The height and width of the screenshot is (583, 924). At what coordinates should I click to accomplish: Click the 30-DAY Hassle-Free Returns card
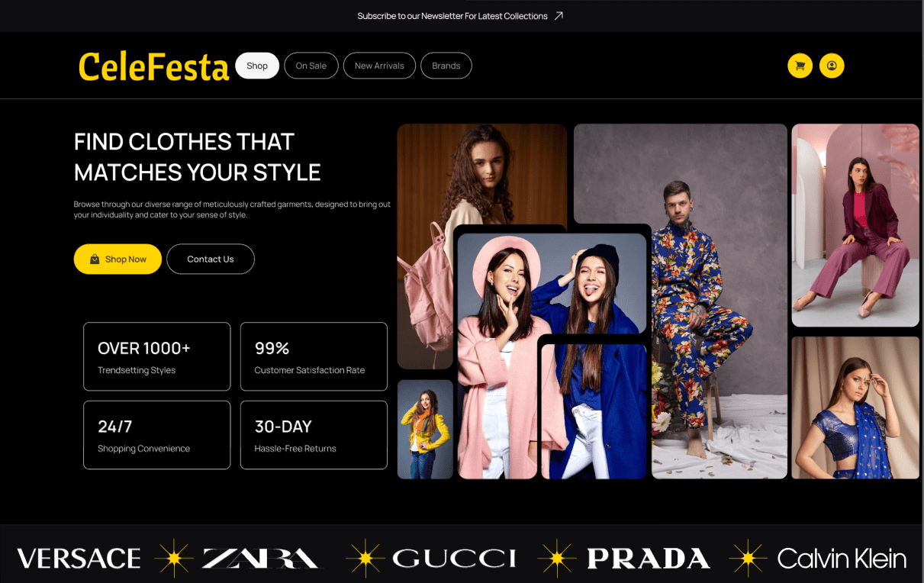[314, 435]
